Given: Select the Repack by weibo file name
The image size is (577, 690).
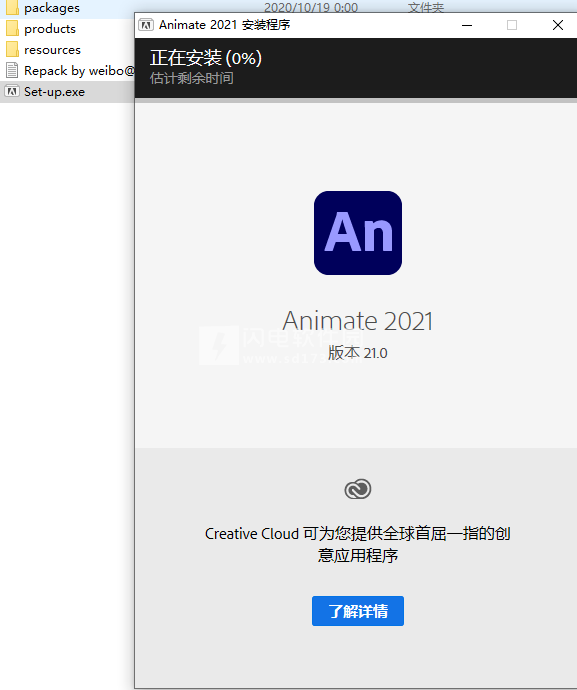Looking at the screenshot, I should coord(79,70).
